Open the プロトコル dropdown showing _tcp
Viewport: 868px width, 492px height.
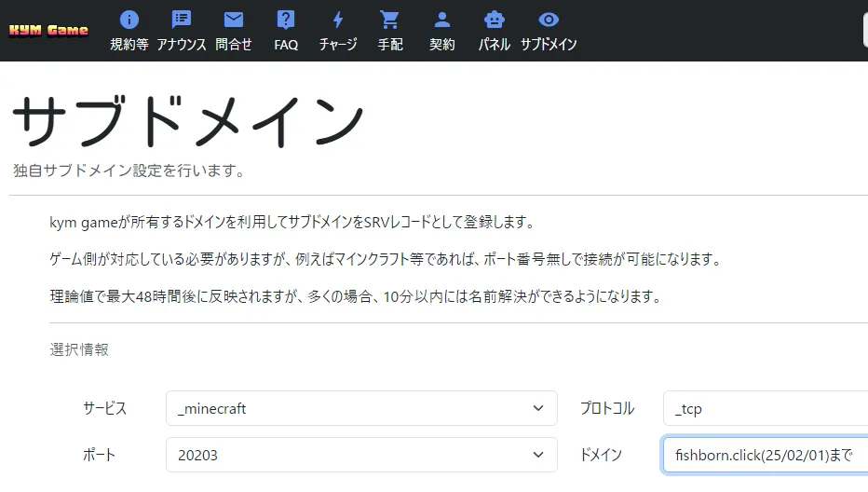pos(764,408)
